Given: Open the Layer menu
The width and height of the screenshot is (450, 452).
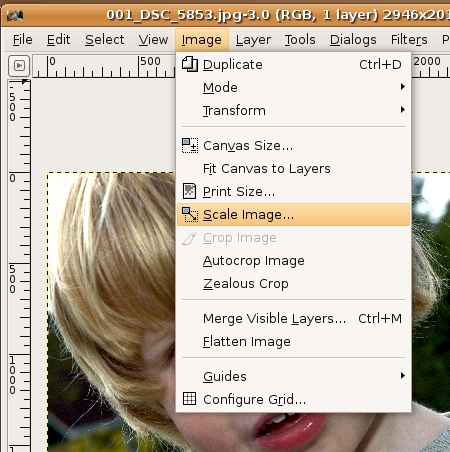Looking at the screenshot, I should click(253, 40).
